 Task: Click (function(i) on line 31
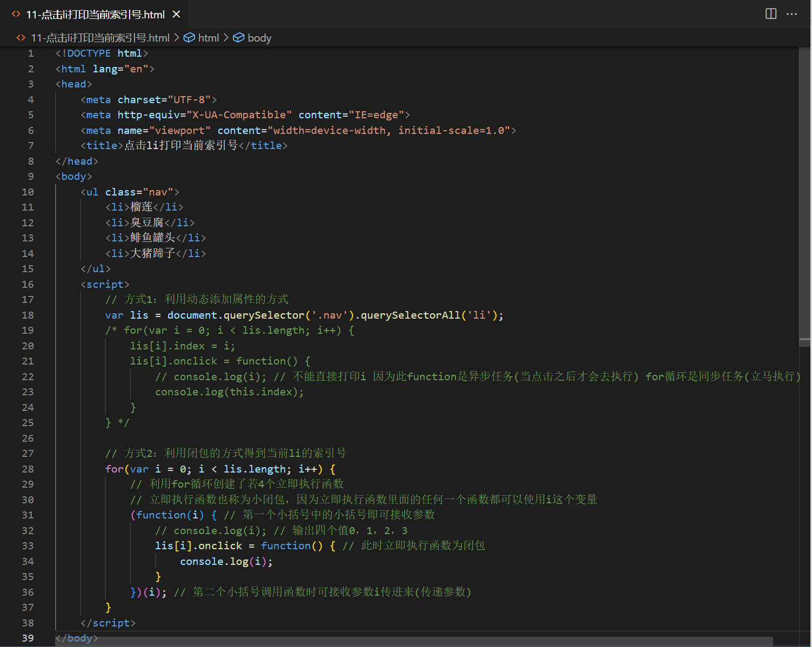click(x=167, y=515)
